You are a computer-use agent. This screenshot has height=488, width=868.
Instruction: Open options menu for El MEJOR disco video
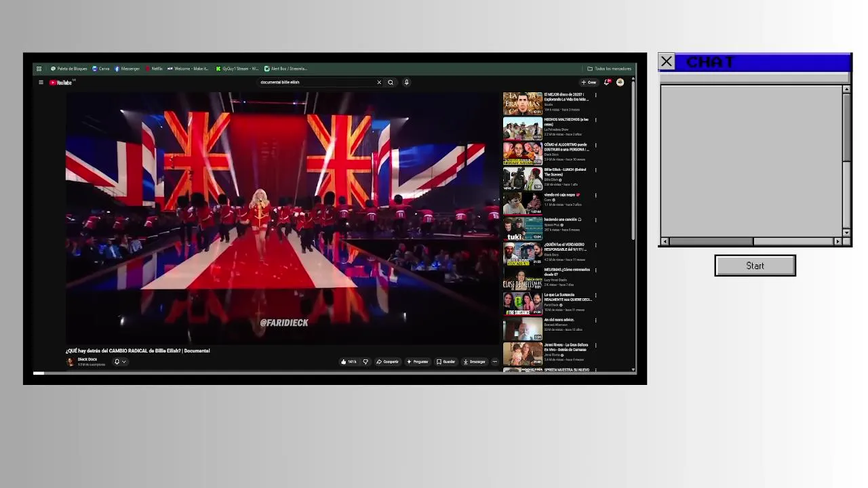595,96
